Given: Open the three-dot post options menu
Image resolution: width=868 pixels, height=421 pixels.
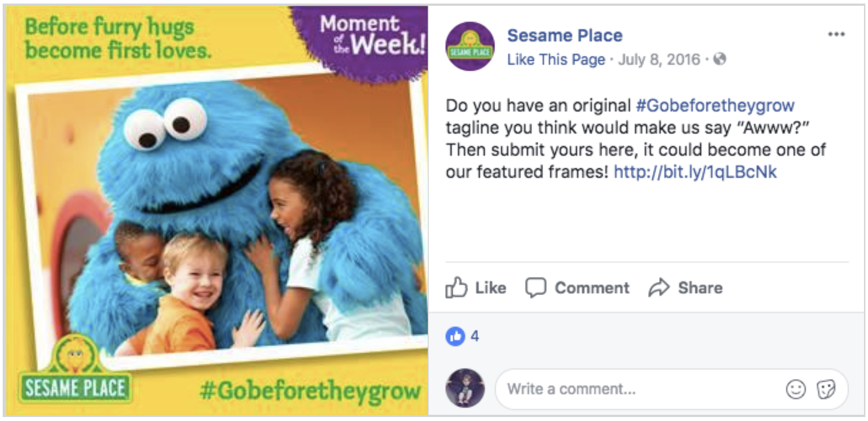Looking at the screenshot, I should click(x=836, y=34).
